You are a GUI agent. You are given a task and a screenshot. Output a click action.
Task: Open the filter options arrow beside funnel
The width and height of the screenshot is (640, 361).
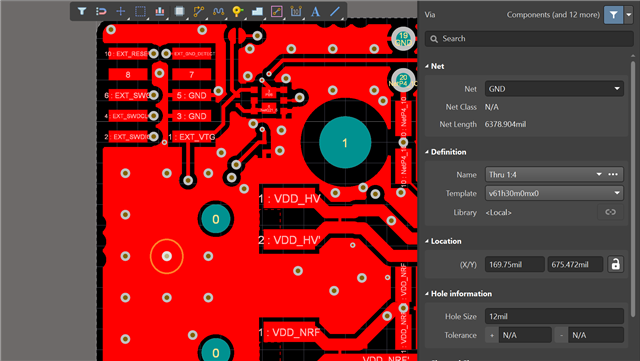coord(629,15)
